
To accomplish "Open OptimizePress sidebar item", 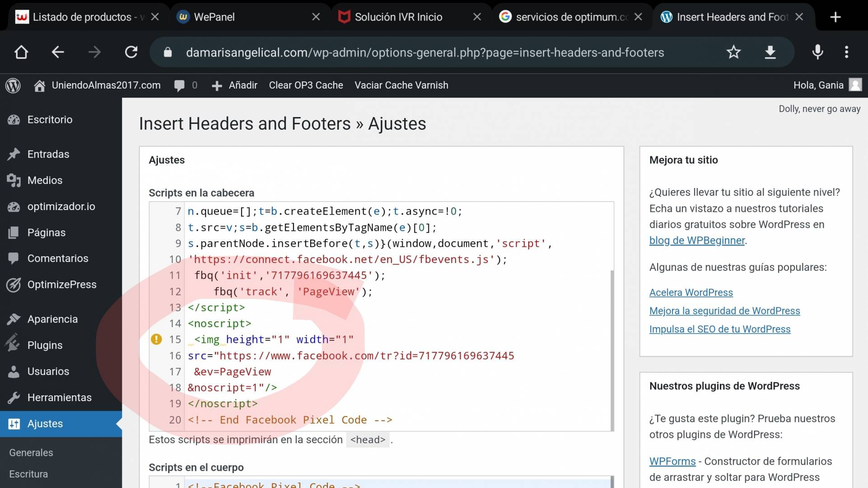I will (x=61, y=285).
